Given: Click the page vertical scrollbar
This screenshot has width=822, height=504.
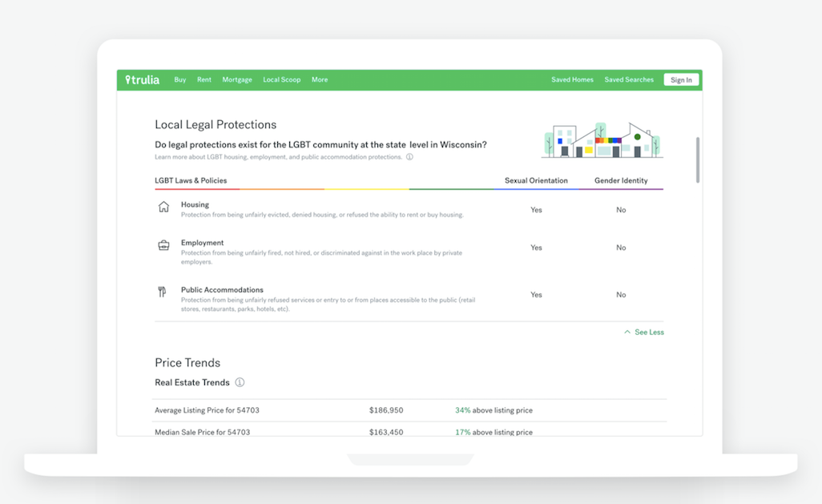Looking at the screenshot, I should click(698, 160).
